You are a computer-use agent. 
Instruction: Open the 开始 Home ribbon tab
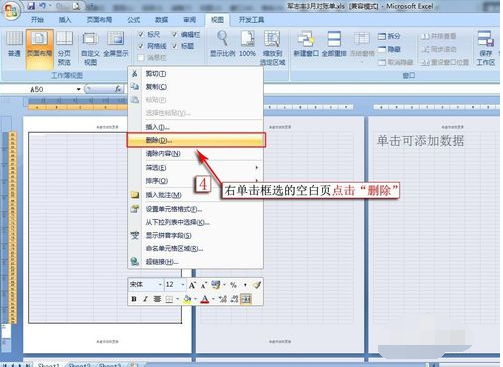[37, 20]
